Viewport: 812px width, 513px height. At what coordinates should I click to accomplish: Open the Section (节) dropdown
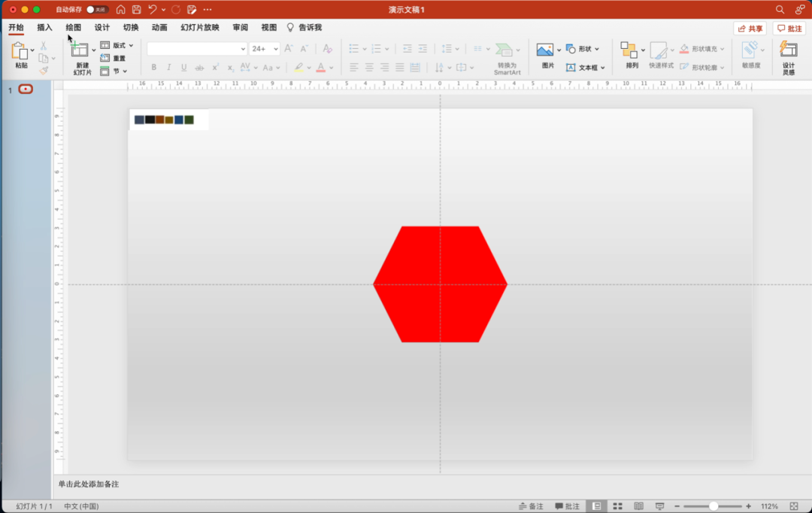click(114, 71)
